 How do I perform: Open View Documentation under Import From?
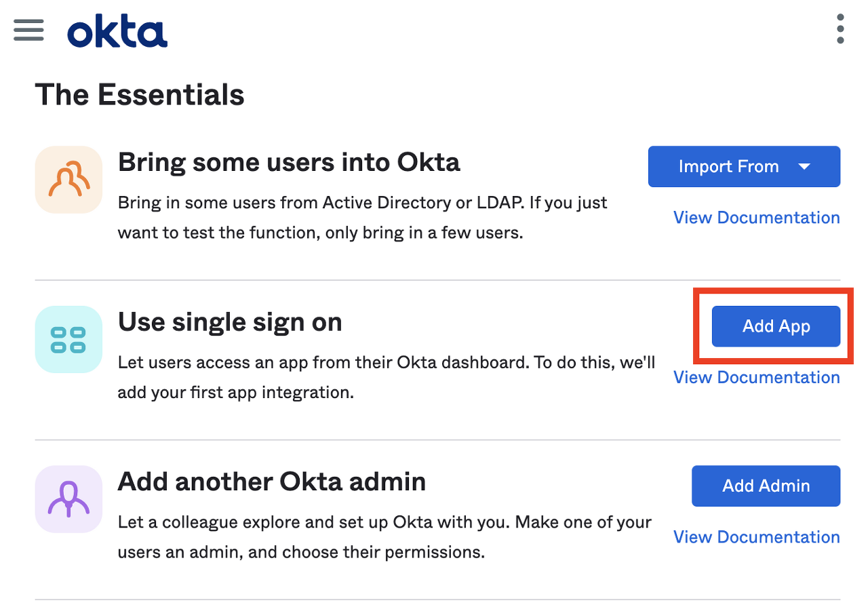click(756, 217)
